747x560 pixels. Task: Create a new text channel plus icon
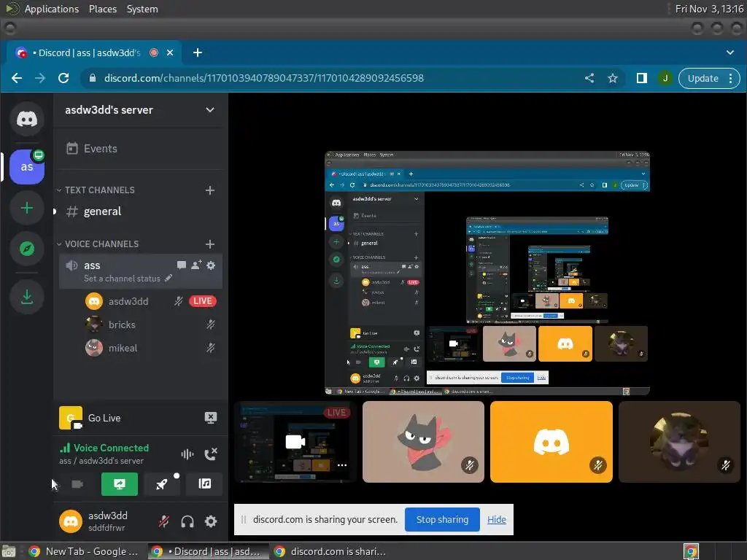click(x=209, y=190)
